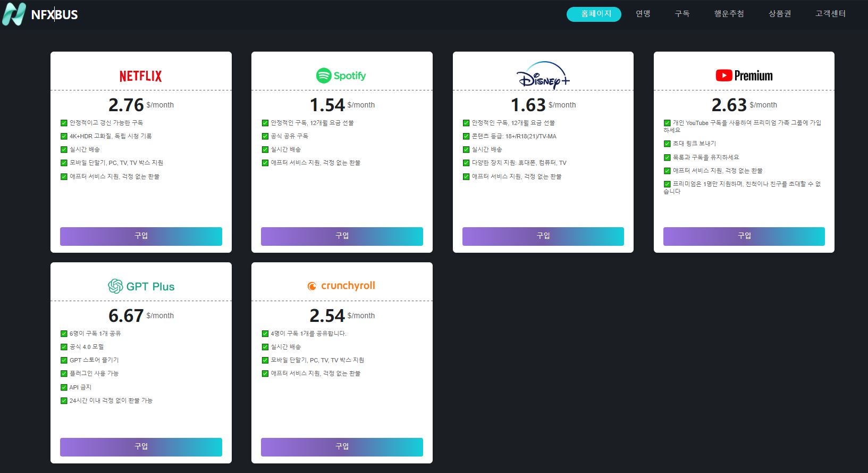Click GPT Plus 공식 4.0 모델 check mark

64,347
